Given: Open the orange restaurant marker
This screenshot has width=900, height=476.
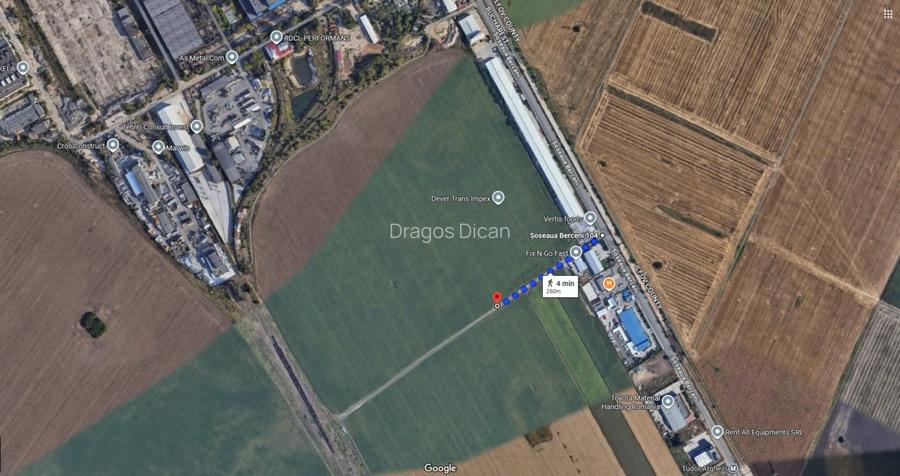Looking at the screenshot, I should [x=609, y=284].
